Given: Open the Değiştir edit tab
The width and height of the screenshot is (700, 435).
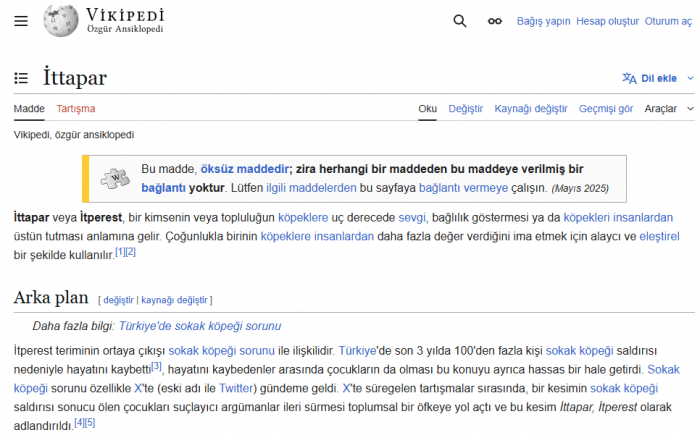Looking at the screenshot, I should point(465,108).
